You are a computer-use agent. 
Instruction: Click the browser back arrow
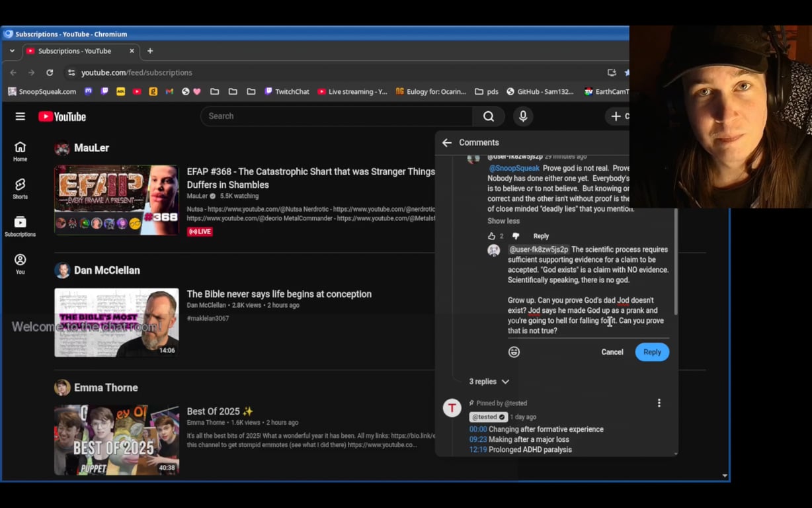pos(13,73)
